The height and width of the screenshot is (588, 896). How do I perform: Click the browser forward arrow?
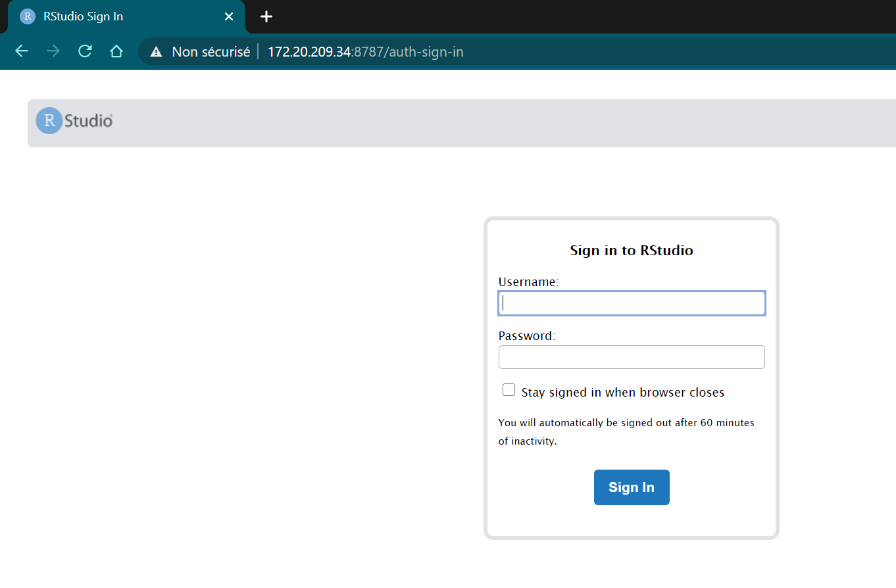point(53,51)
